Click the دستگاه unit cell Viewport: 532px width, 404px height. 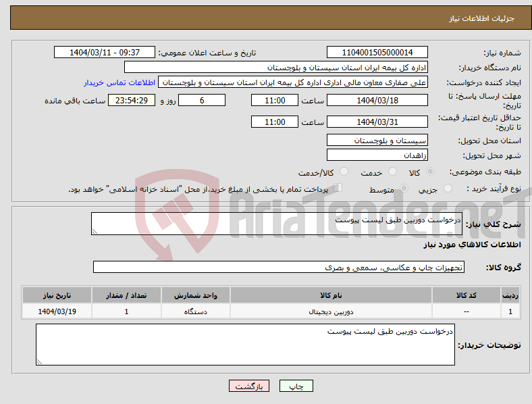(195, 311)
